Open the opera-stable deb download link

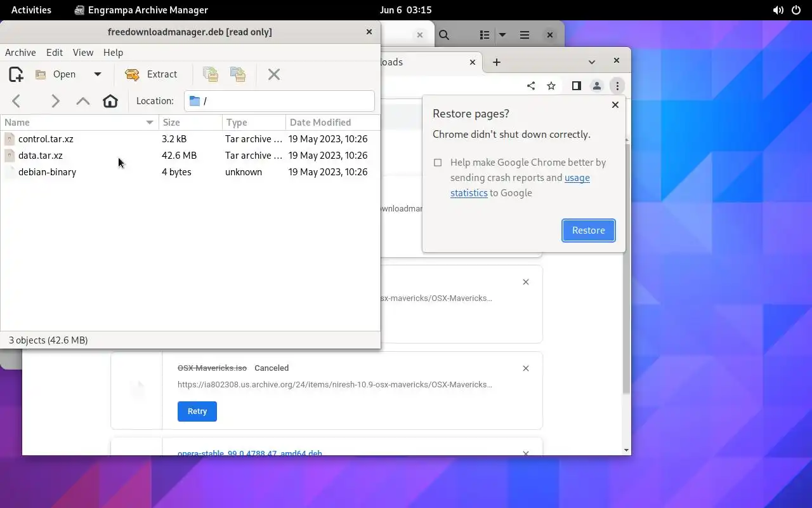point(250,453)
